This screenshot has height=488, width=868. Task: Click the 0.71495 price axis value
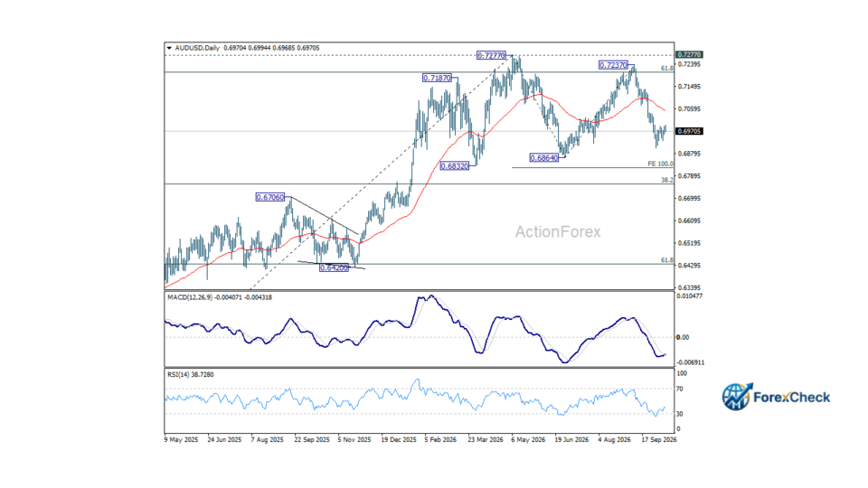[689, 87]
